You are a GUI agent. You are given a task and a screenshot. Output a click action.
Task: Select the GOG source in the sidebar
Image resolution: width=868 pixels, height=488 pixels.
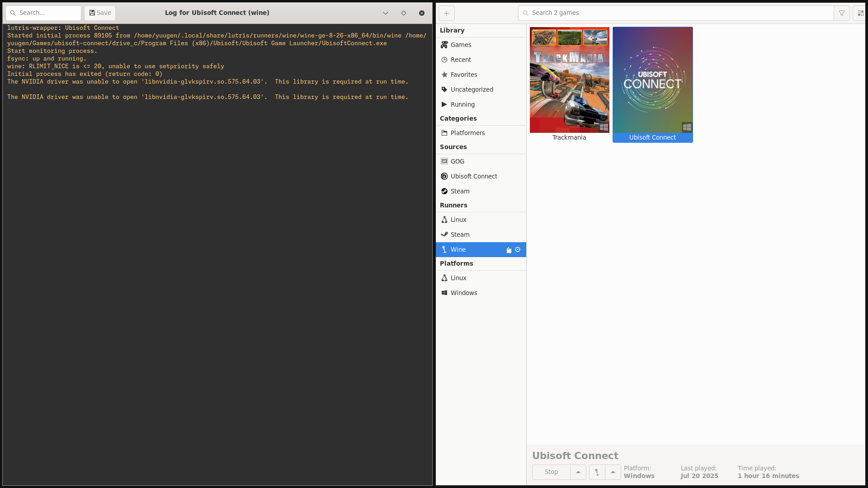[x=457, y=161]
